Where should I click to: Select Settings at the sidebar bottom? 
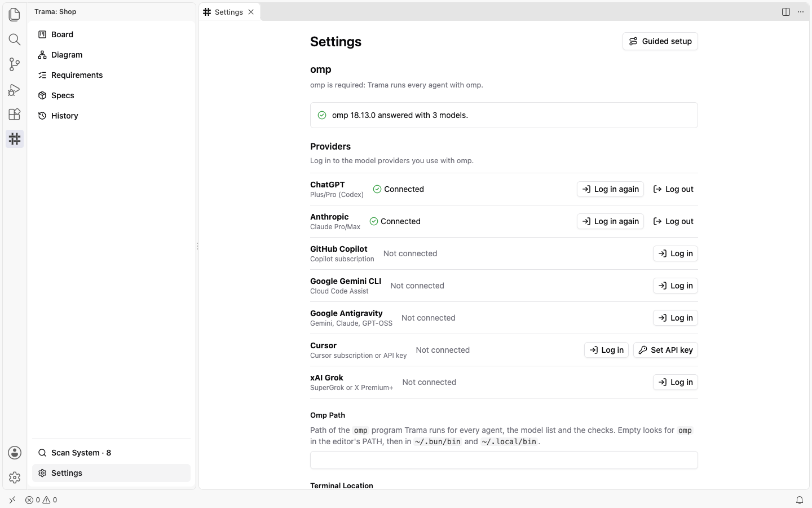click(x=111, y=473)
